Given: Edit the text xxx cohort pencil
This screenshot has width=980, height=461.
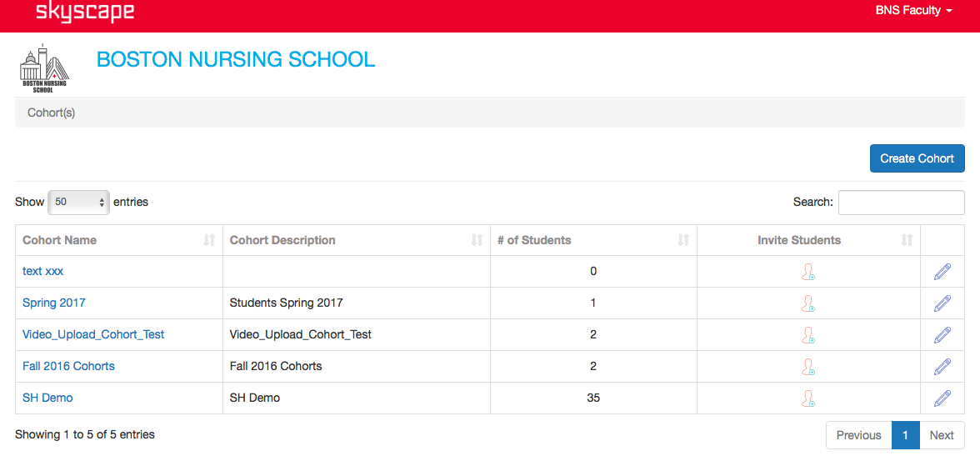Looking at the screenshot, I should 942,272.
